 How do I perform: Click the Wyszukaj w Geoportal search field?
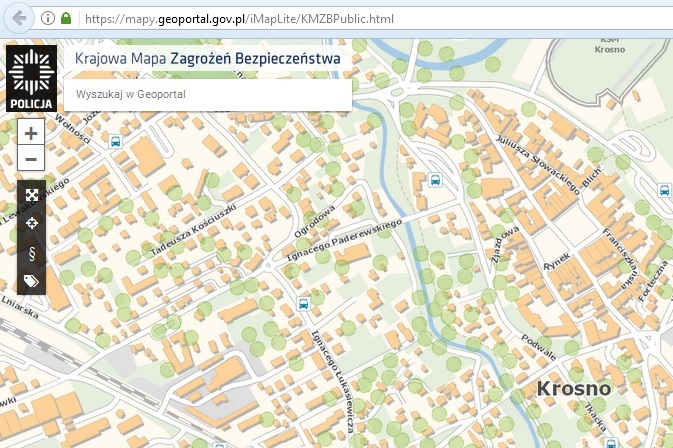coord(208,94)
